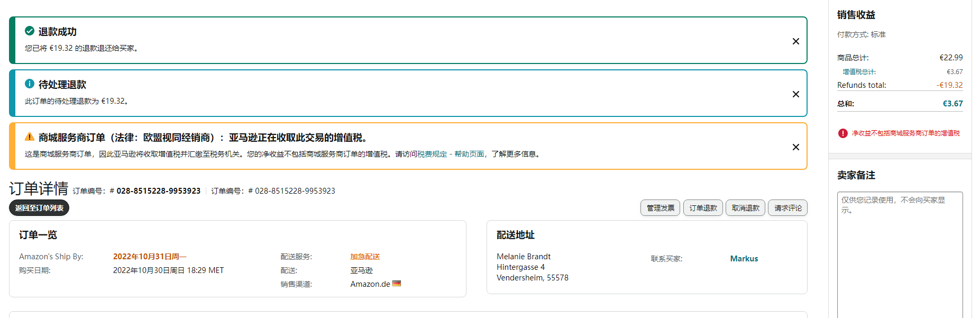Open 管理发票 to manage invoices

661,208
